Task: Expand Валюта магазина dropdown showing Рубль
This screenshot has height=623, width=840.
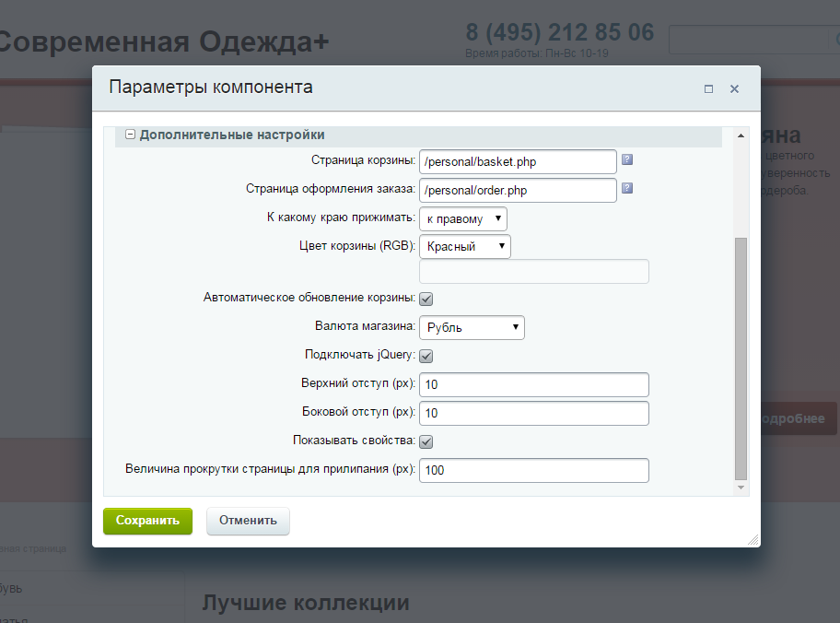Action: 471,327
